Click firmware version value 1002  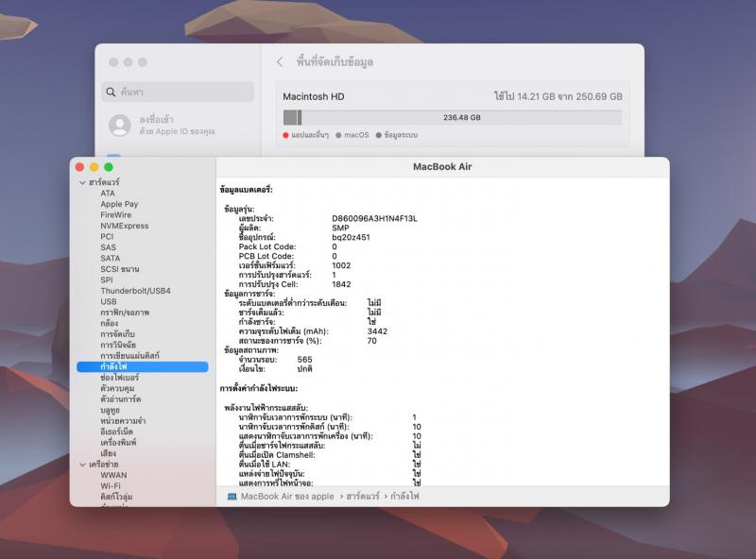[341, 265]
